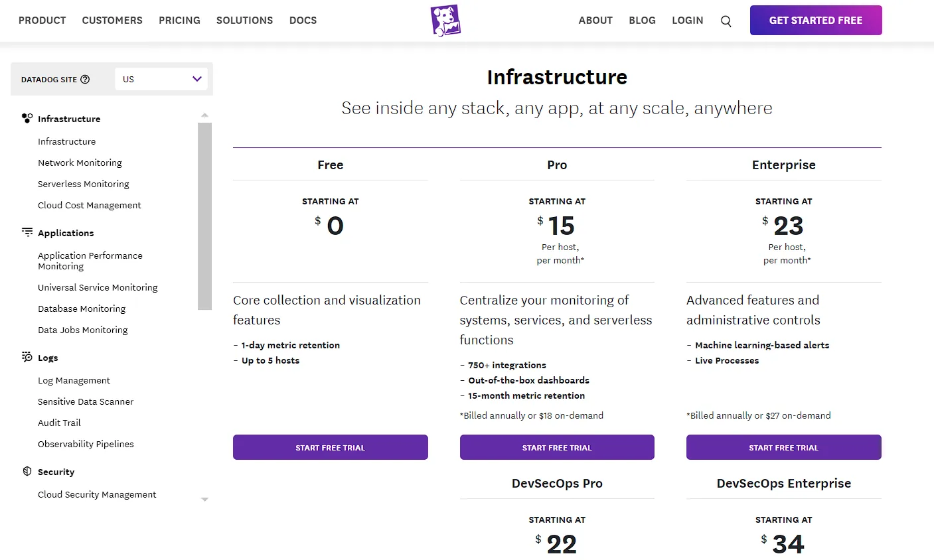Click the Security shield icon in sidebar
This screenshot has width=934, height=560.
tap(27, 471)
